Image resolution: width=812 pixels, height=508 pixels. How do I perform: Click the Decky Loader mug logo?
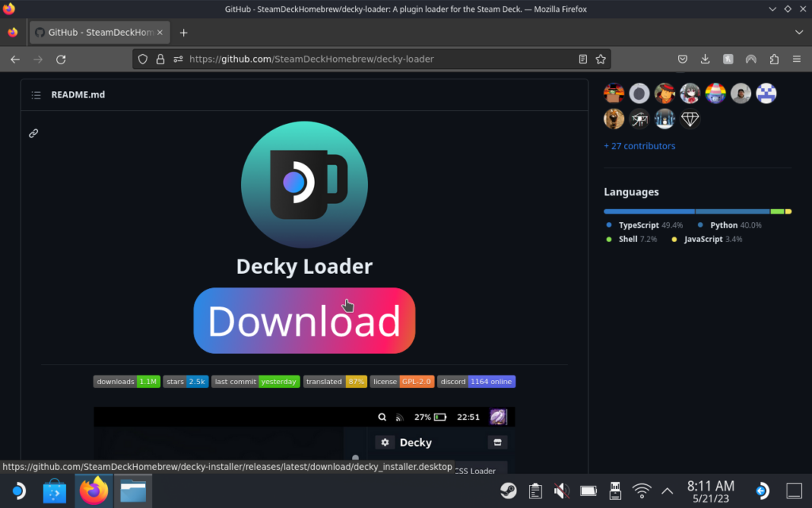point(304,184)
